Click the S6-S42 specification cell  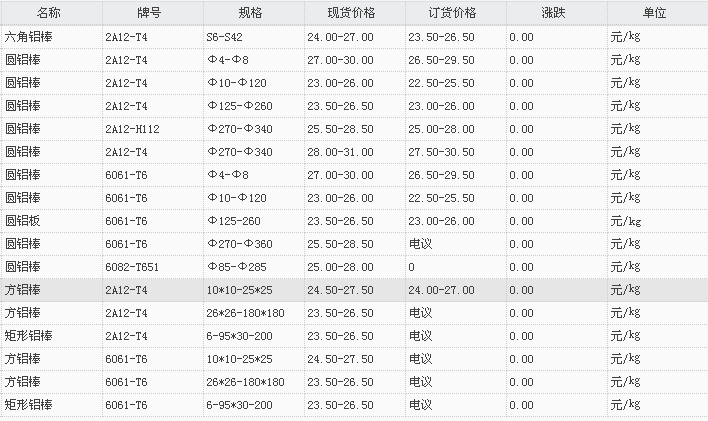[225, 37]
